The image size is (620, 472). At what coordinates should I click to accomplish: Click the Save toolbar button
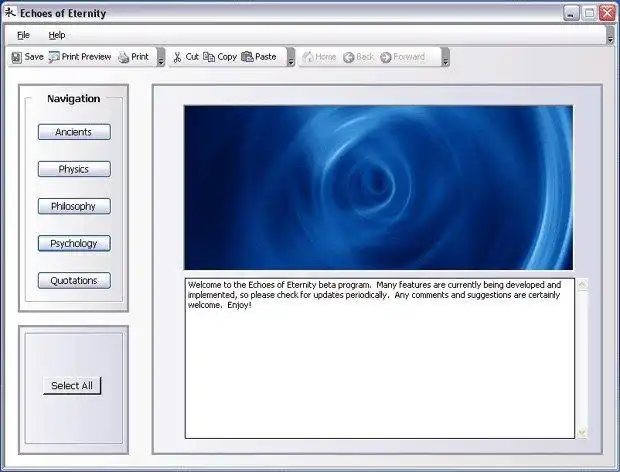(x=27, y=57)
